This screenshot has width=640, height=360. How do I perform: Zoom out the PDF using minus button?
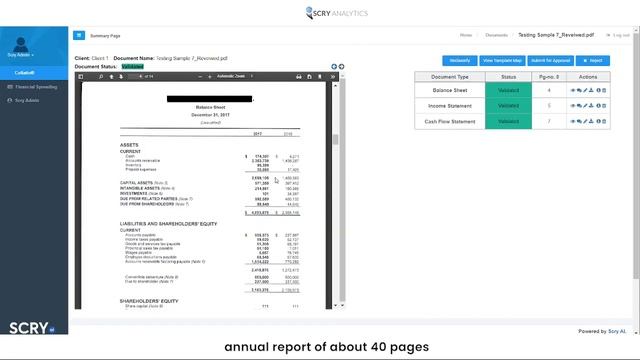[x=200, y=77]
